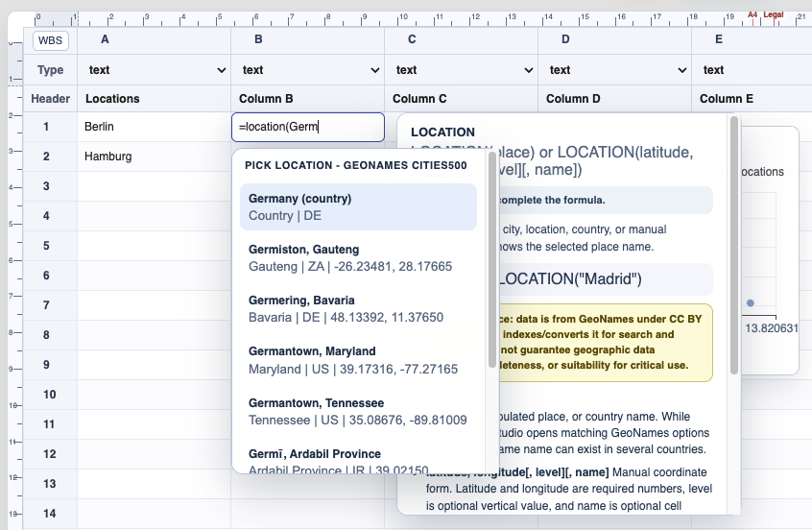This screenshot has height=530, width=812.
Task: Open column E type dropdown
Action: click(x=753, y=70)
